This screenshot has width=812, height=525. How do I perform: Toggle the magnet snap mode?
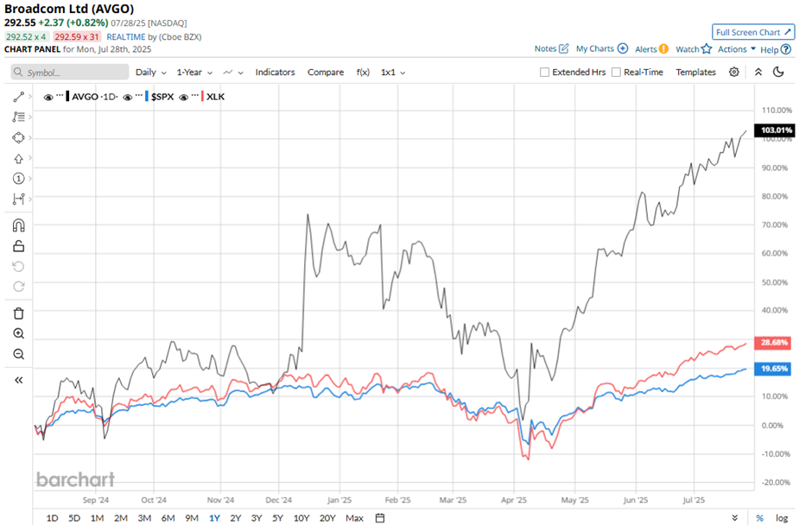[x=19, y=225]
